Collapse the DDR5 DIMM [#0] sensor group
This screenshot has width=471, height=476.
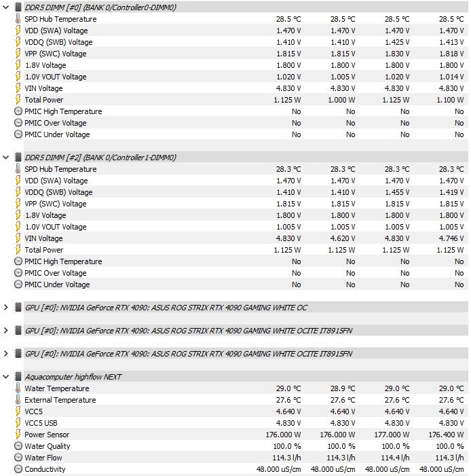[x=5, y=7]
